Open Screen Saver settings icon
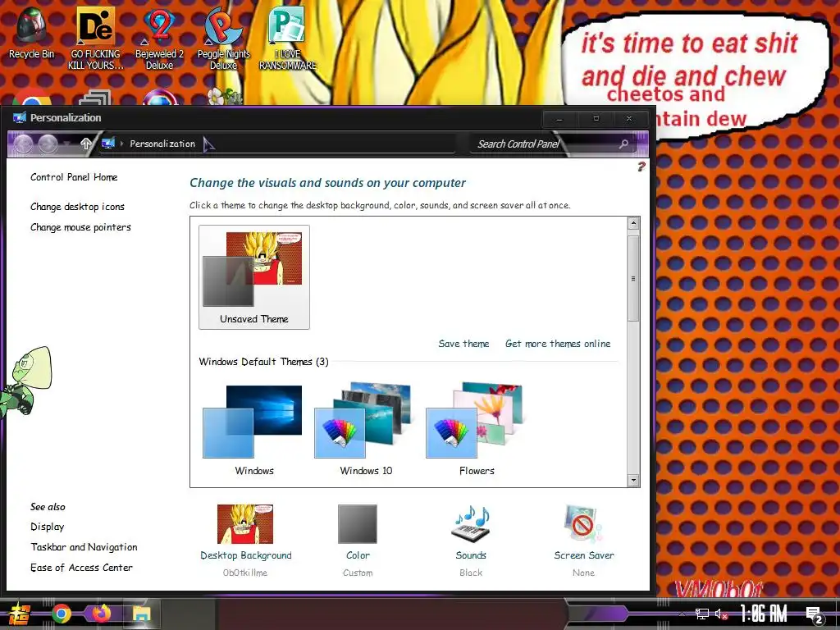 pos(583,524)
